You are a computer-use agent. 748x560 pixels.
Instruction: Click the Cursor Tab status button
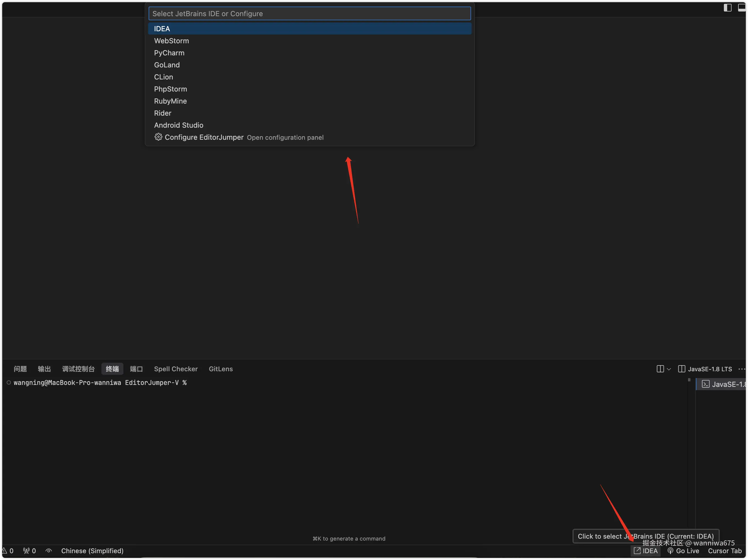[725, 550]
